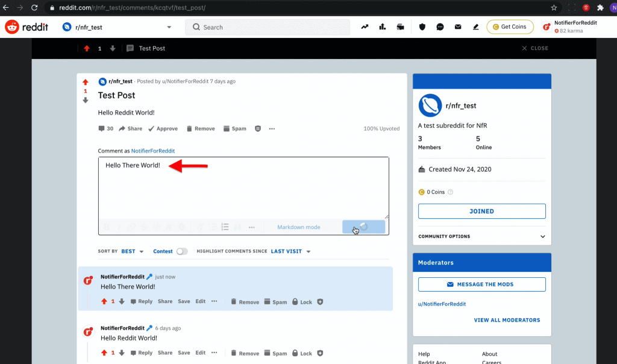
Task: Open the r/nfr_test community dropdown
Action: (117, 27)
